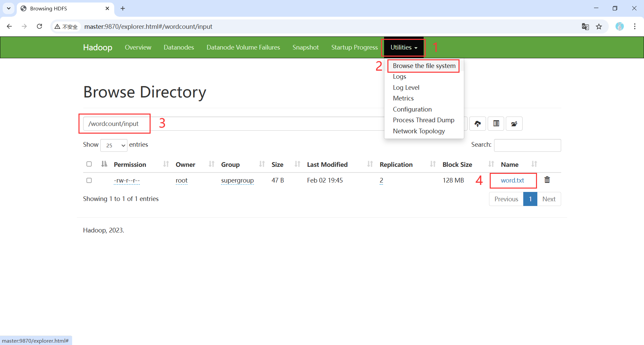Open the Show entries count dropdown
The height and width of the screenshot is (345, 644).
[x=114, y=145]
